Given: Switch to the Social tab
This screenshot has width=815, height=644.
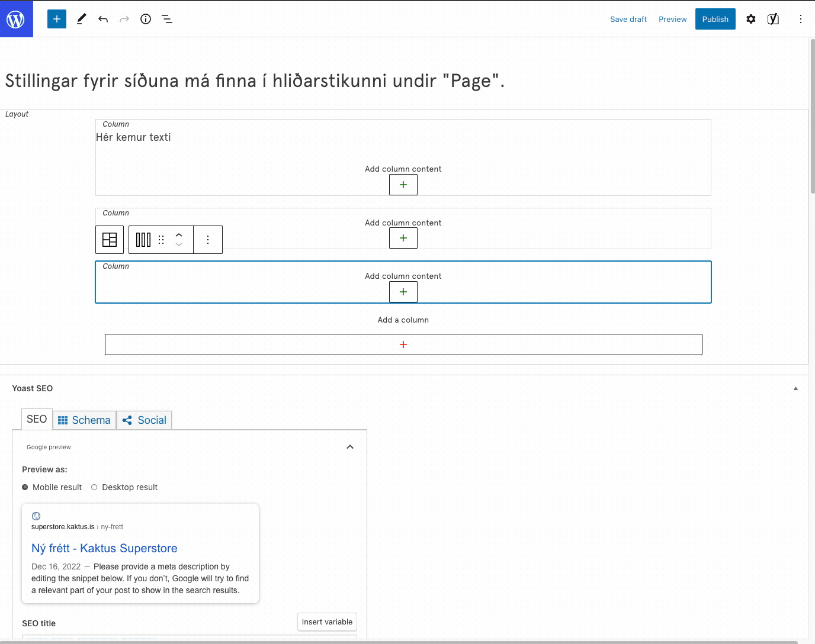Looking at the screenshot, I should tap(145, 420).
